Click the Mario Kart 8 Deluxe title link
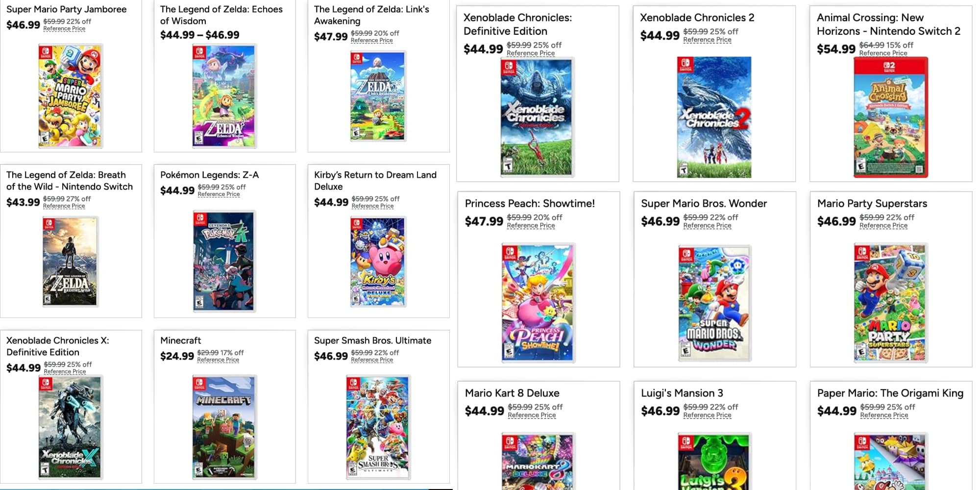This screenshot has width=980, height=490. (x=512, y=393)
